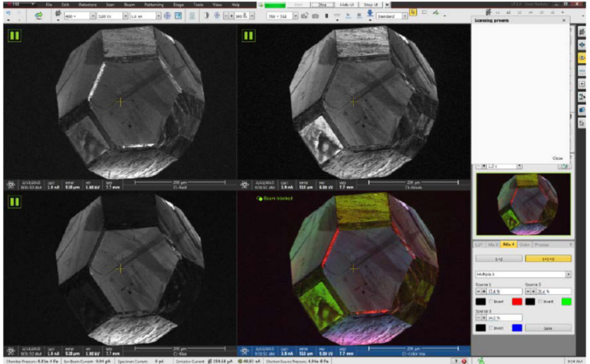This screenshot has height=364, width=590.
Task: Click the green beam switch arrows icon
Action: pyautogui.click(x=38, y=16)
